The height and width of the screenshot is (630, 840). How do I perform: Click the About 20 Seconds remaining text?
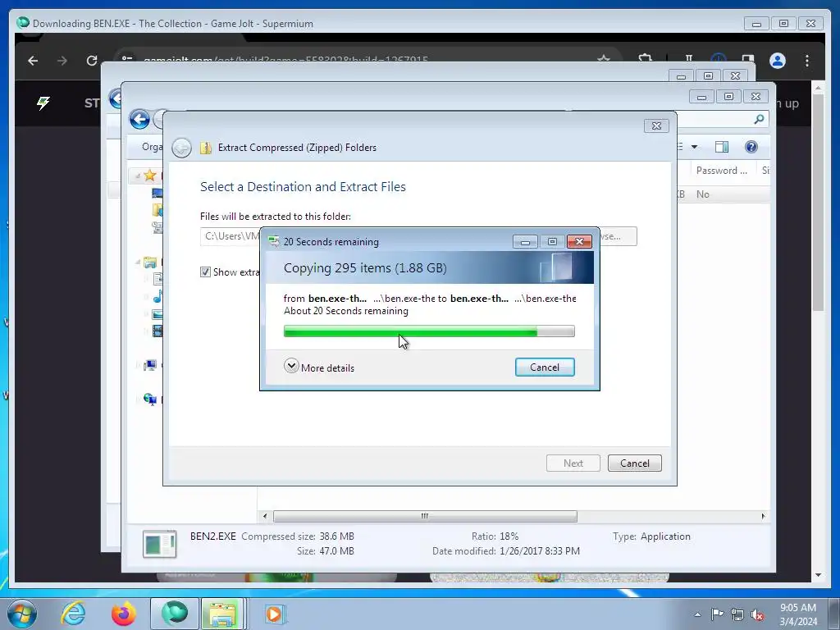345,311
